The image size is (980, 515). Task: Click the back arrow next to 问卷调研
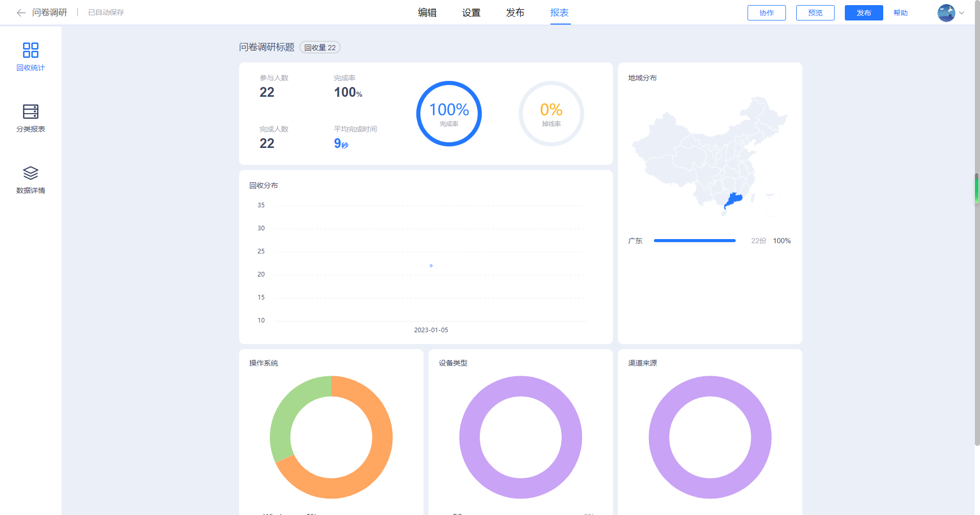coord(21,13)
